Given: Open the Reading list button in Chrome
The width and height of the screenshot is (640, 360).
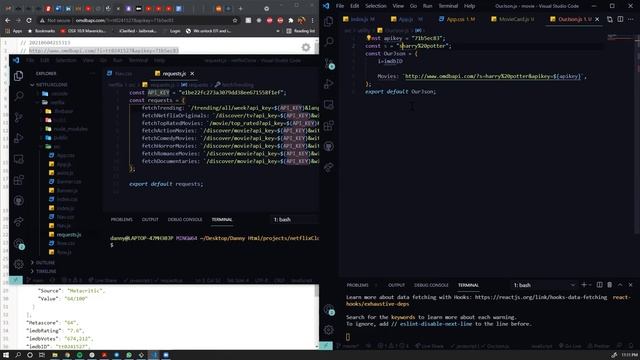Looking at the screenshot, I should pos(301,31).
